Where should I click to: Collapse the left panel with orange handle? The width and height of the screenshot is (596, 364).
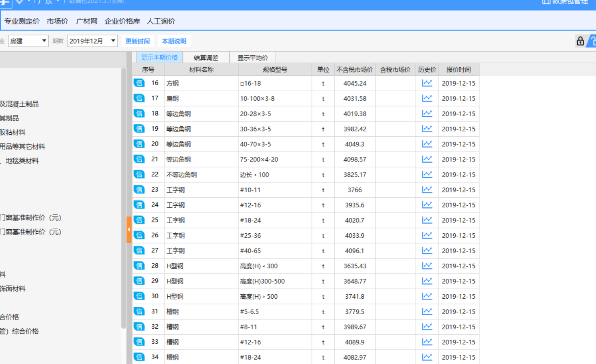tap(129, 230)
